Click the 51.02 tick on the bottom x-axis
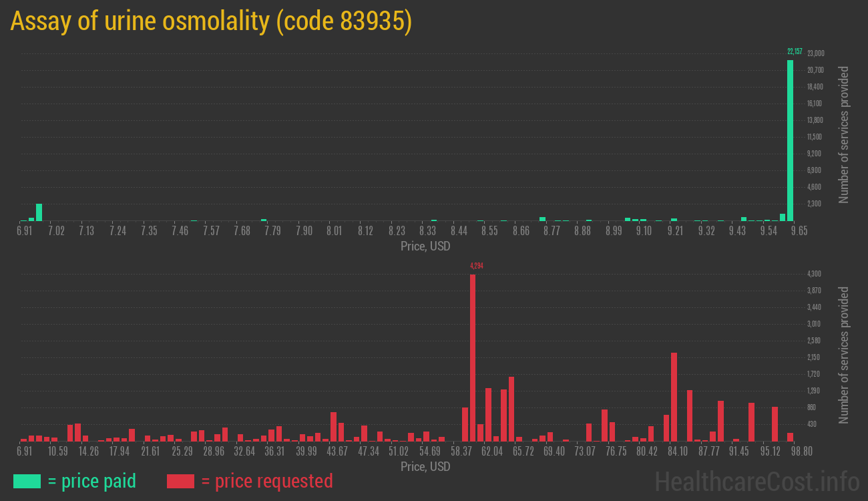This screenshot has height=501, width=868. (399, 452)
